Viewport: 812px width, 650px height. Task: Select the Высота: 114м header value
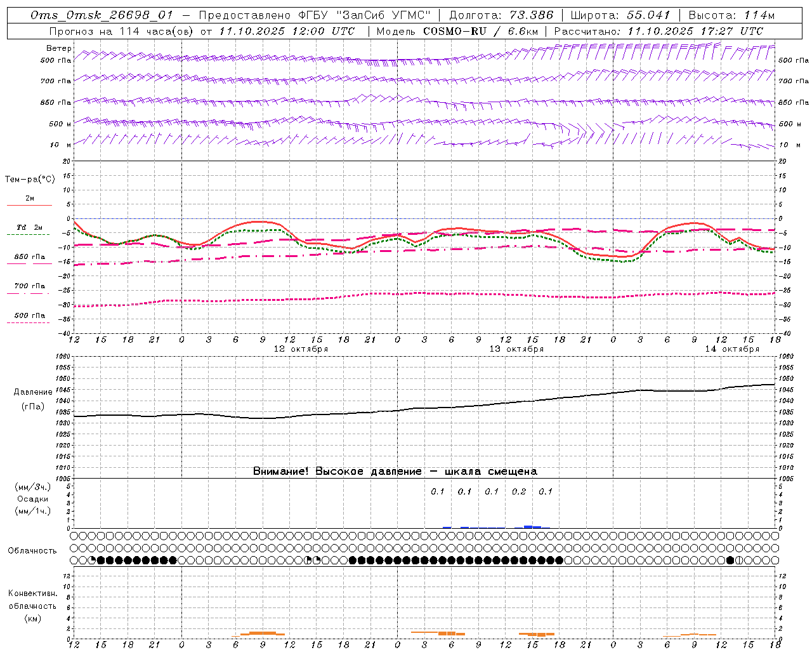click(x=731, y=15)
